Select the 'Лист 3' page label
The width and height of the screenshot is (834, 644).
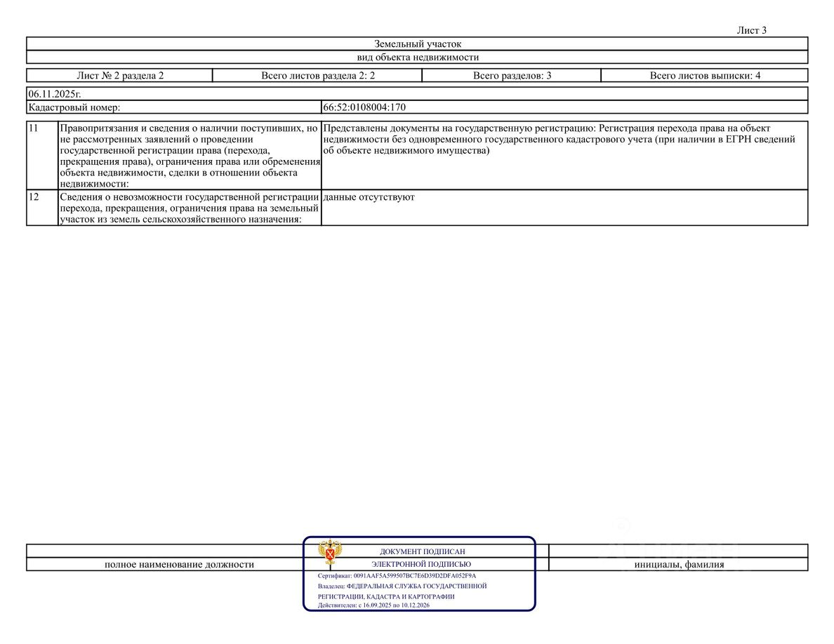tap(751, 30)
